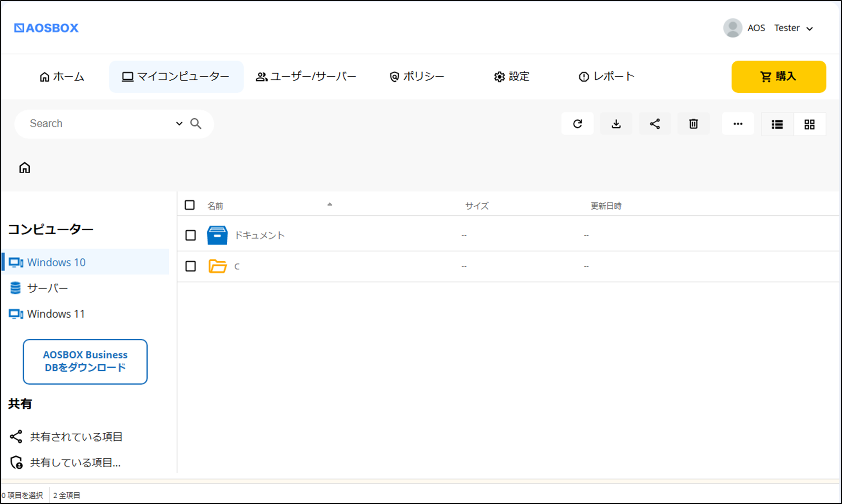Open the three-dots more options menu
Screen dimensions: 842x504
pyautogui.click(x=738, y=124)
